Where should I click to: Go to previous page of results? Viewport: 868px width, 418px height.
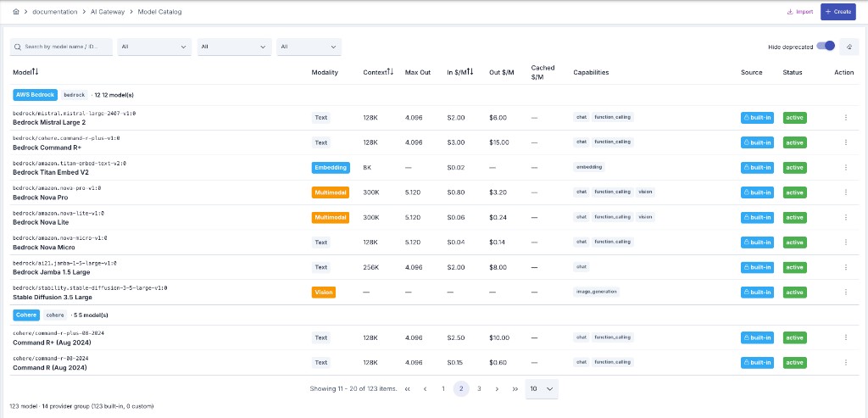[426, 388]
